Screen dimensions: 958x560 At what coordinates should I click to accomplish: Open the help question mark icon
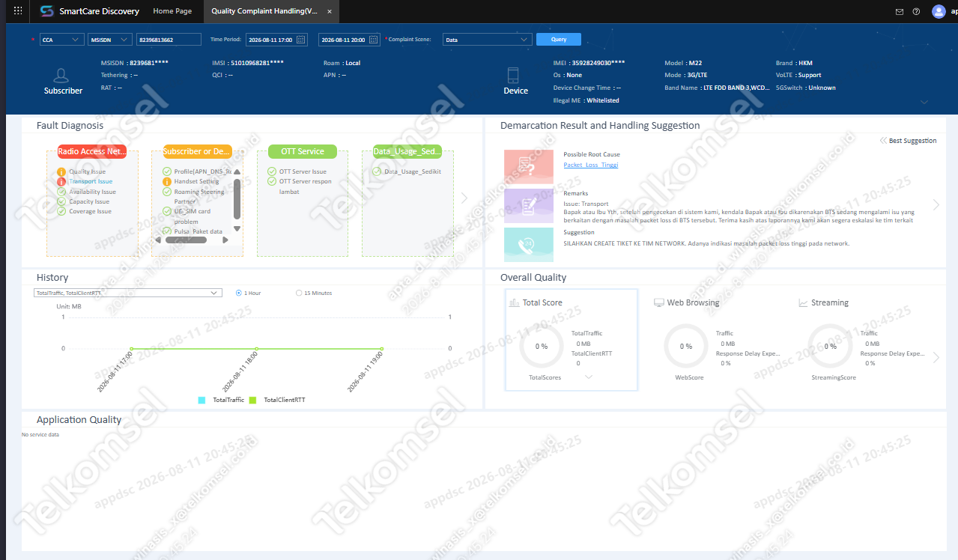tap(916, 11)
